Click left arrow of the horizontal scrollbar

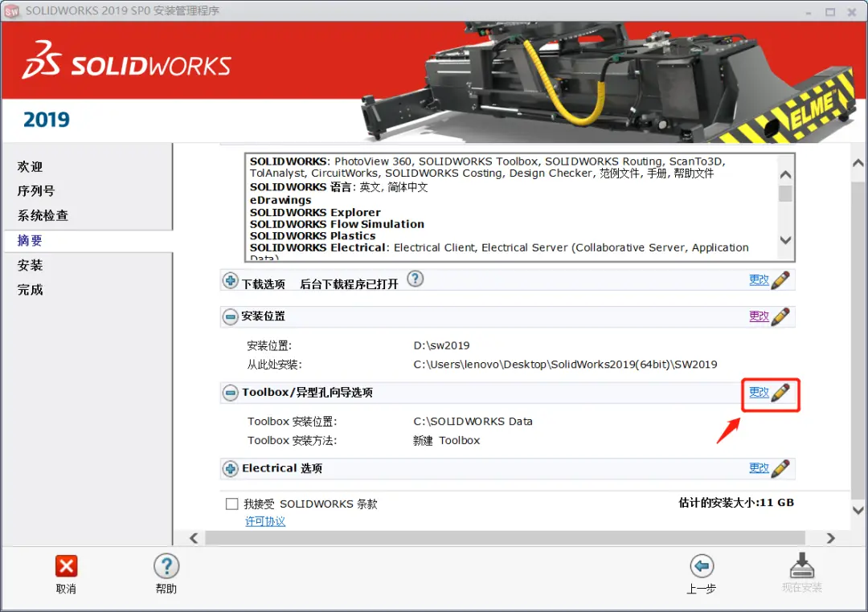[194, 538]
